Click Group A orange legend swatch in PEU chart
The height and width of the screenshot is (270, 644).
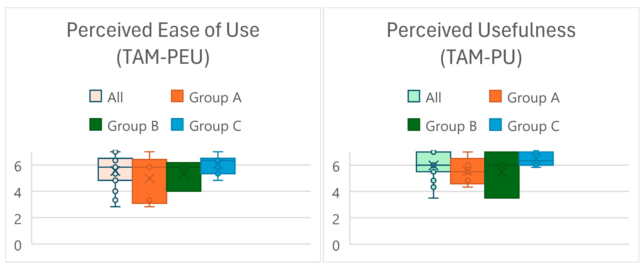pyautogui.click(x=177, y=96)
